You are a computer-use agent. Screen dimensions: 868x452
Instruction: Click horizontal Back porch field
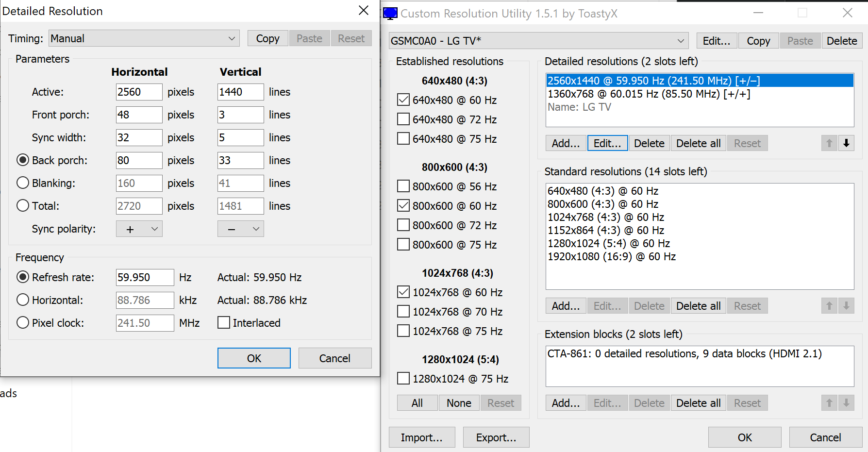tap(139, 160)
